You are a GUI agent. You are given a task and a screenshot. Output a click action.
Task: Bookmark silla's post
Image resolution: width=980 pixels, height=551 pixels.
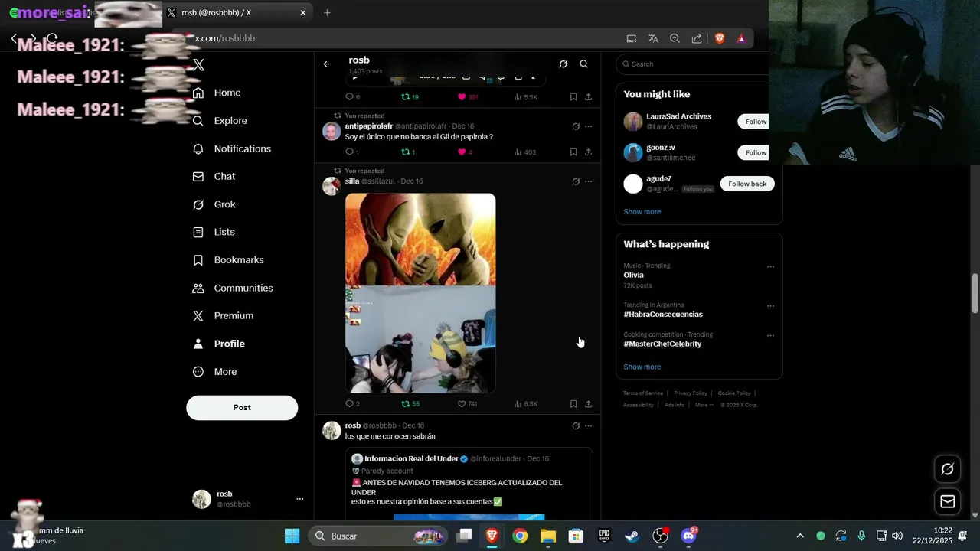(x=573, y=404)
